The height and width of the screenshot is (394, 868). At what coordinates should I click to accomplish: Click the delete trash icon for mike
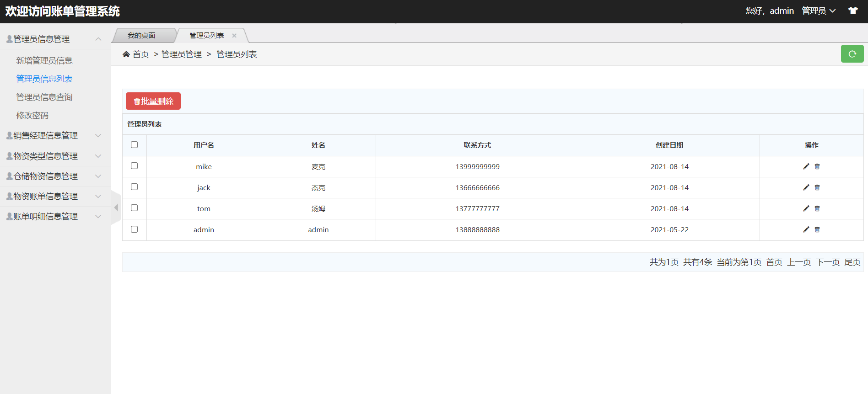point(817,166)
